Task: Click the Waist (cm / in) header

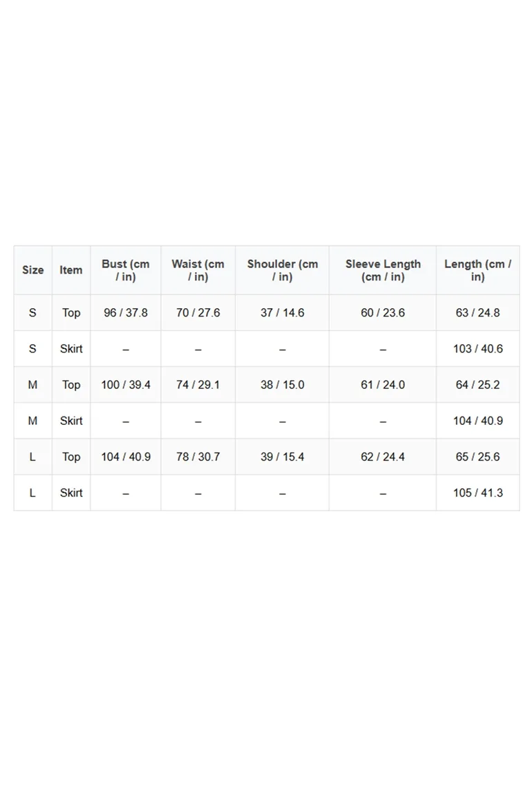Action: point(198,270)
